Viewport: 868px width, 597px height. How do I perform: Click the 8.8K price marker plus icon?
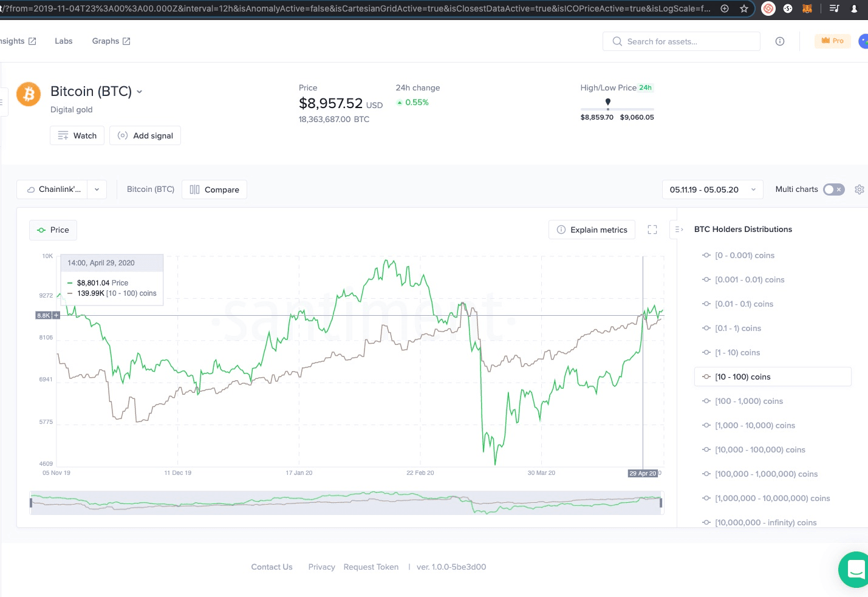tap(56, 315)
